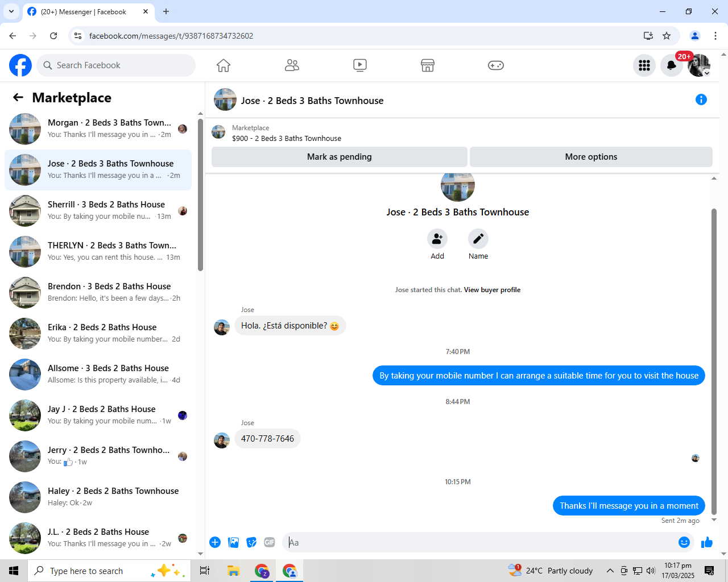Open the Video icon in top navigation

coord(360,65)
